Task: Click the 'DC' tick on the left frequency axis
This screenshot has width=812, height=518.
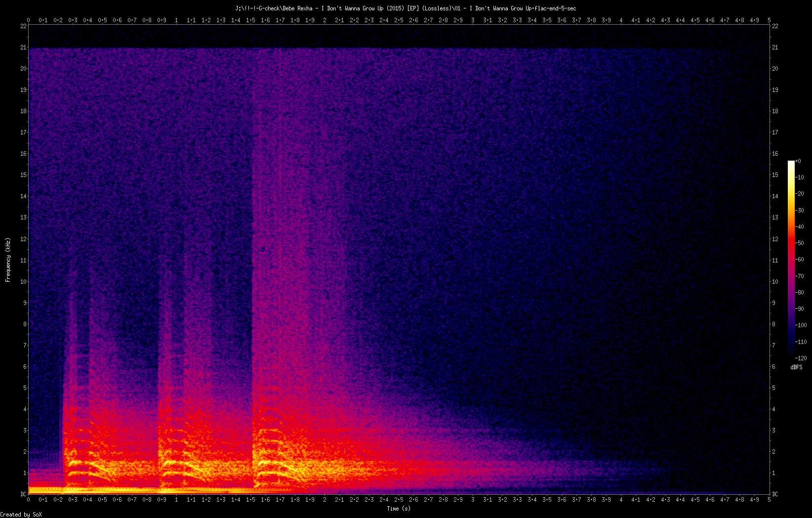Action: pos(23,494)
